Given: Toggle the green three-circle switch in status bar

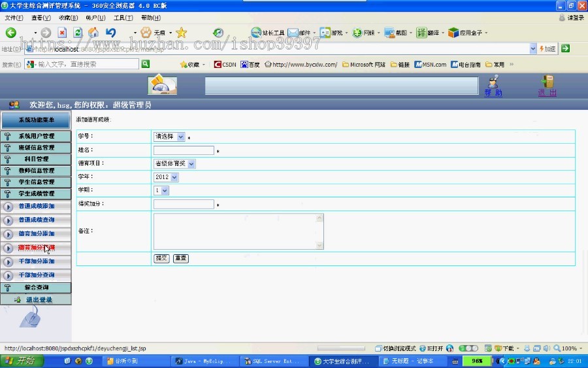Looking at the screenshot, I should (x=468, y=348).
